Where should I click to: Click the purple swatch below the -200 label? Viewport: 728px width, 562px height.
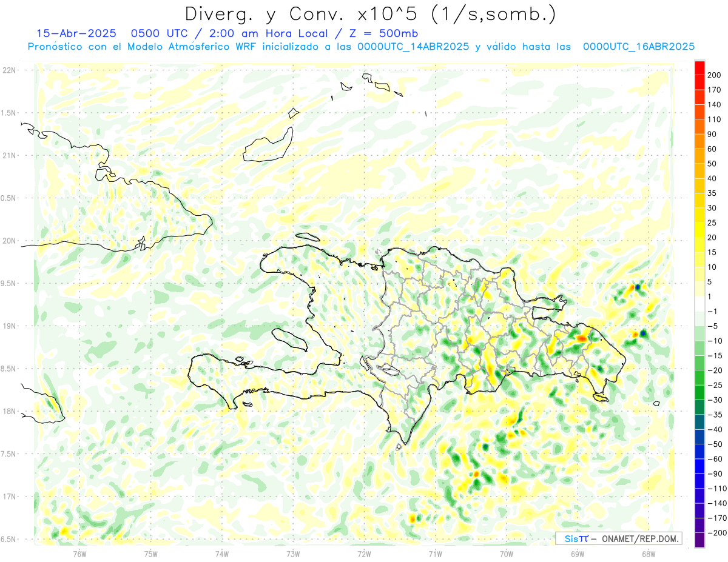pos(699,540)
